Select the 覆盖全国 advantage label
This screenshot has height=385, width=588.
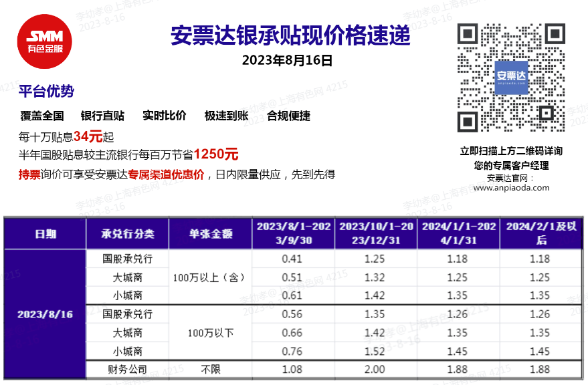point(42,116)
